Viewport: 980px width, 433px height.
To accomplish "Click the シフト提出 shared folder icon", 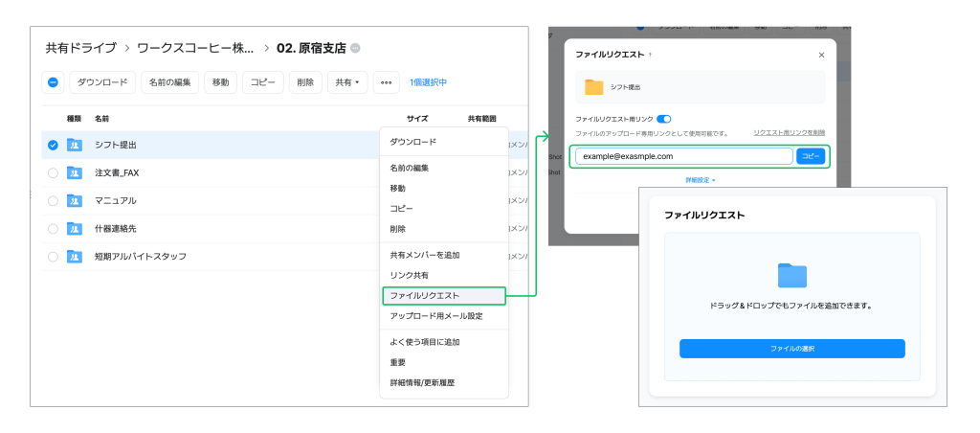I will click(x=74, y=146).
